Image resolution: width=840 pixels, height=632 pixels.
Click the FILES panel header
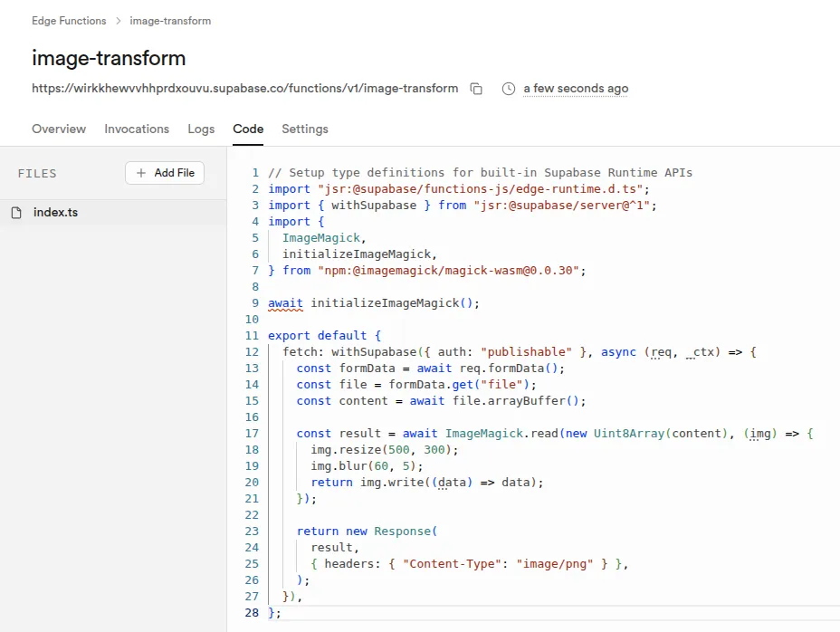(x=37, y=174)
